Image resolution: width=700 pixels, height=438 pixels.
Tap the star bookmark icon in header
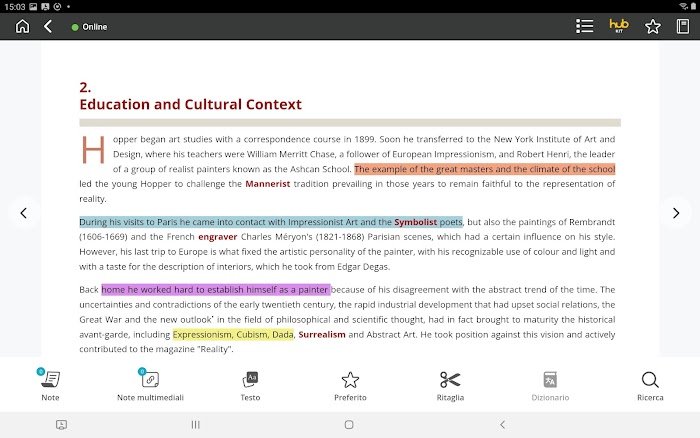(653, 26)
